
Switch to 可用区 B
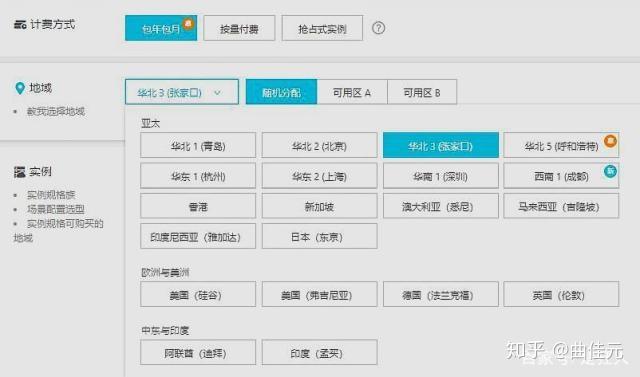pyautogui.click(x=422, y=92)
